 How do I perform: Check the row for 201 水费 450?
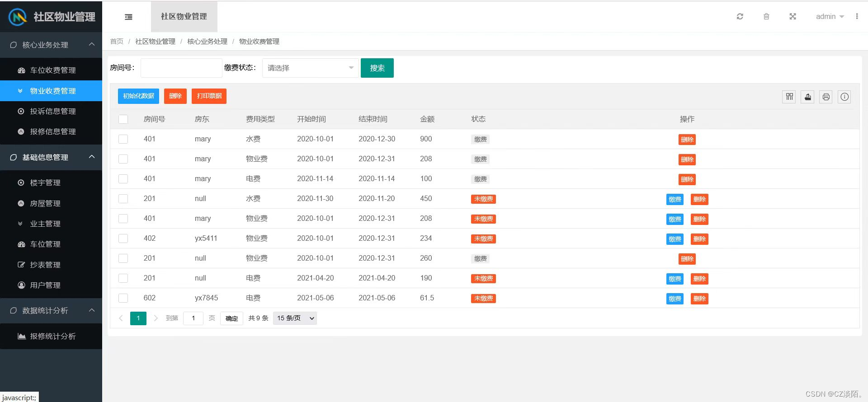coord(123,199)
